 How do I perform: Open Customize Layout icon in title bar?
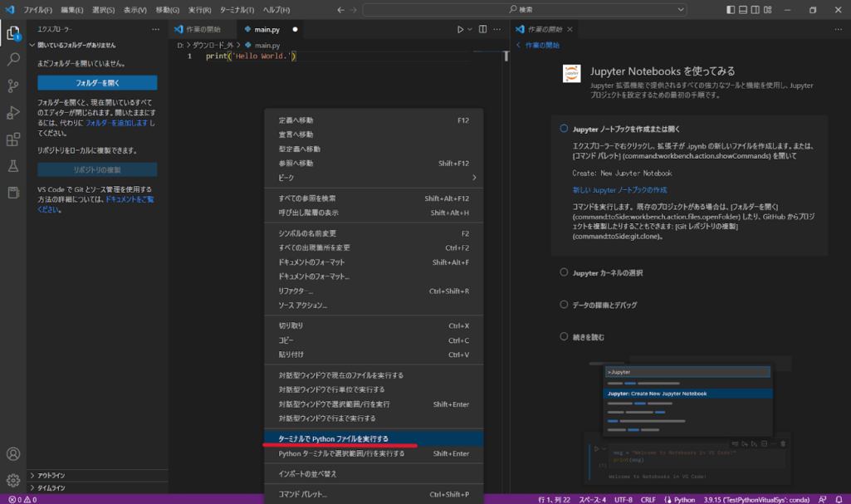pos(767,10)
